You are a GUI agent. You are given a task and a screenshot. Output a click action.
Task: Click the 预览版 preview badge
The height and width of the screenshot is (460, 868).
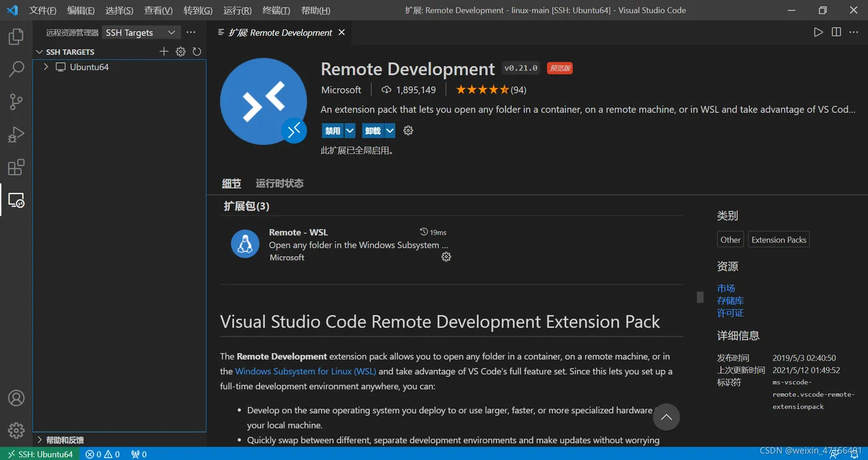[x=560, y=68]
